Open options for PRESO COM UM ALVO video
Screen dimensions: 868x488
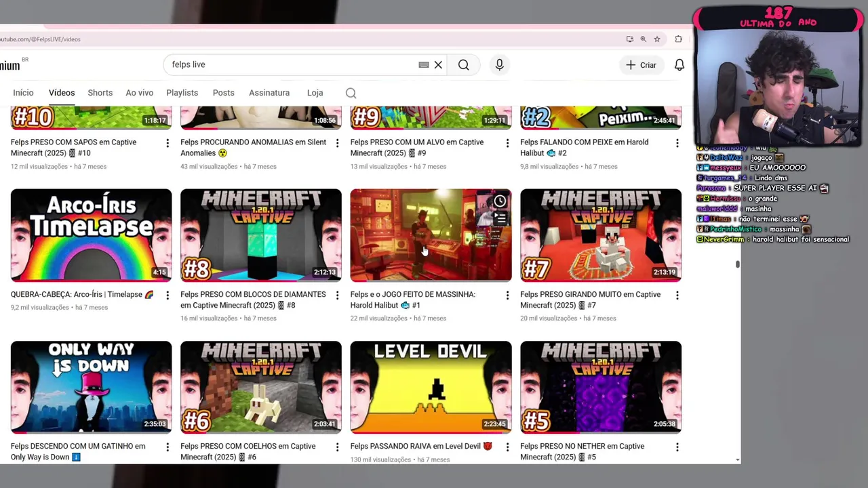click(507, 143)
